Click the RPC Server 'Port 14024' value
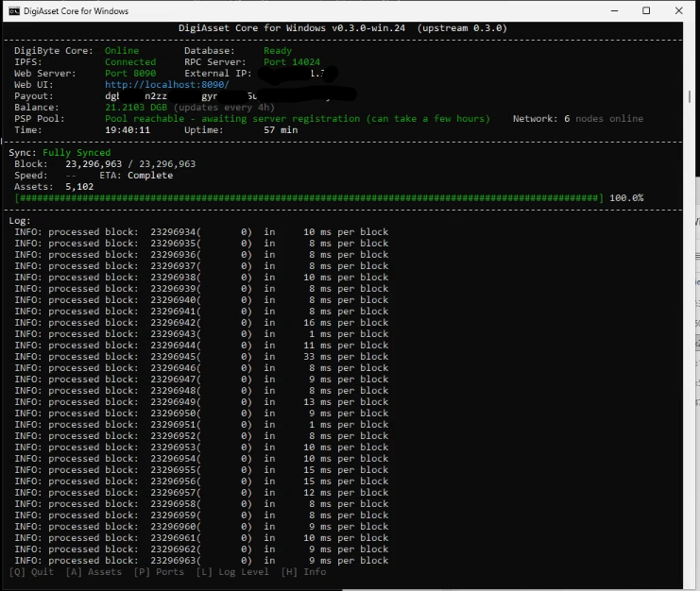The width and height of the screenshot is (700, 591). 292,62
